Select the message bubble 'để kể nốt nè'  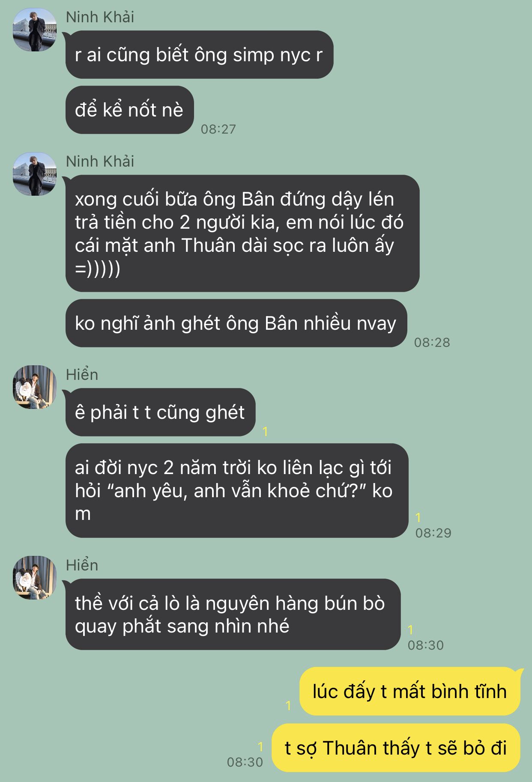click(x=129, y=110)
